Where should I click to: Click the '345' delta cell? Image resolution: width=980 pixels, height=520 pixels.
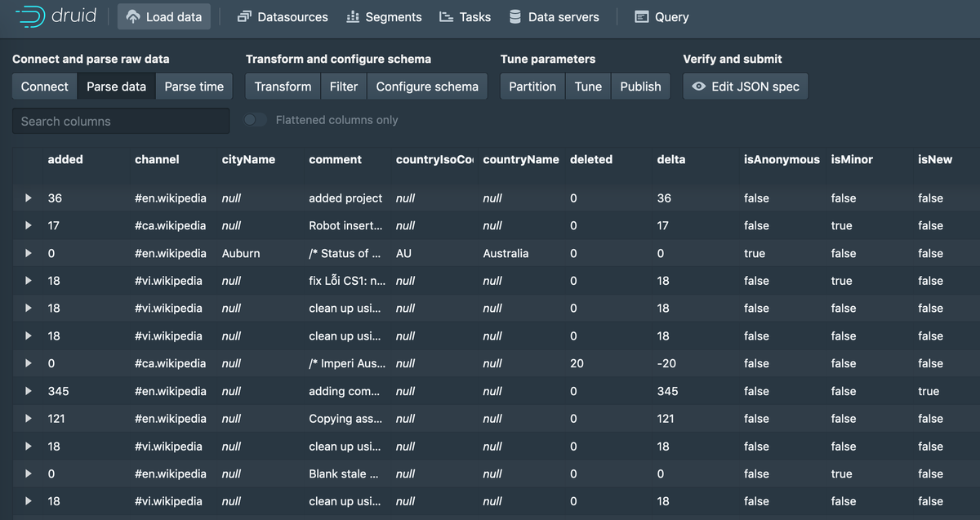point(667,392)
